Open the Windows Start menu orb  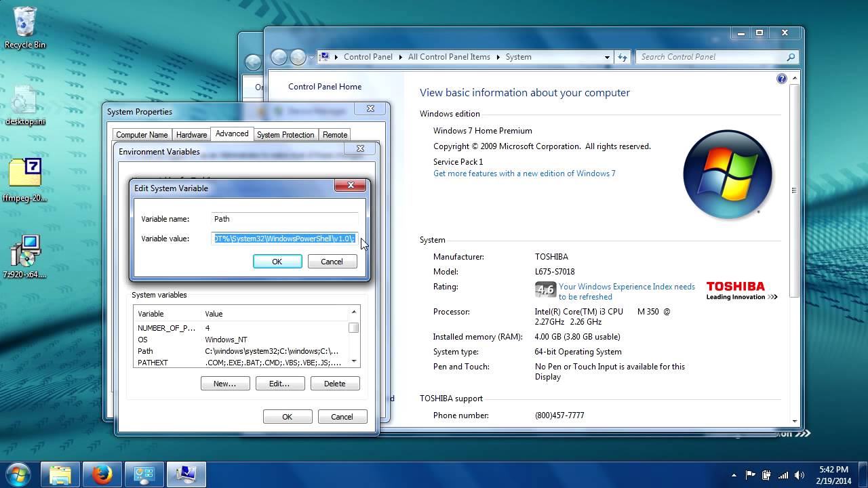coord(17,474)
